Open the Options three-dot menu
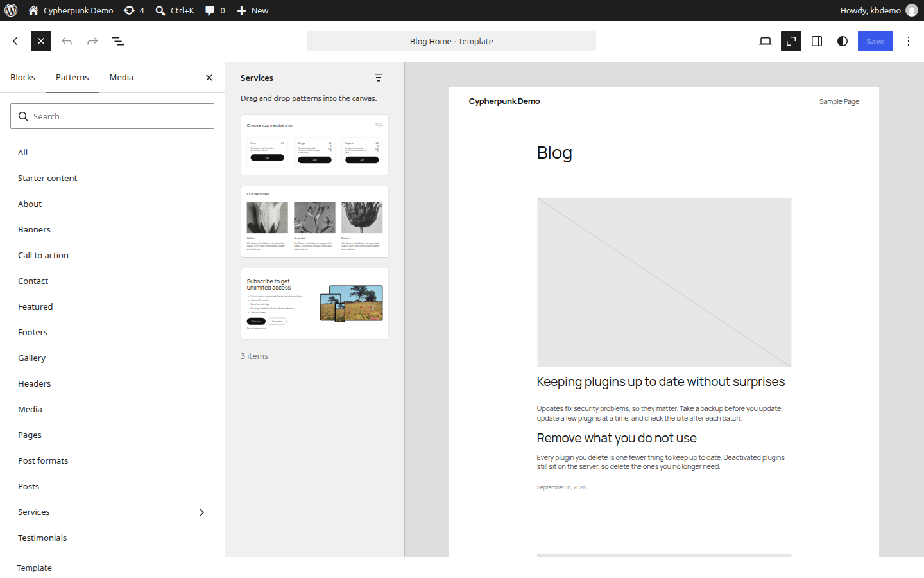 (x=909, y=41)
